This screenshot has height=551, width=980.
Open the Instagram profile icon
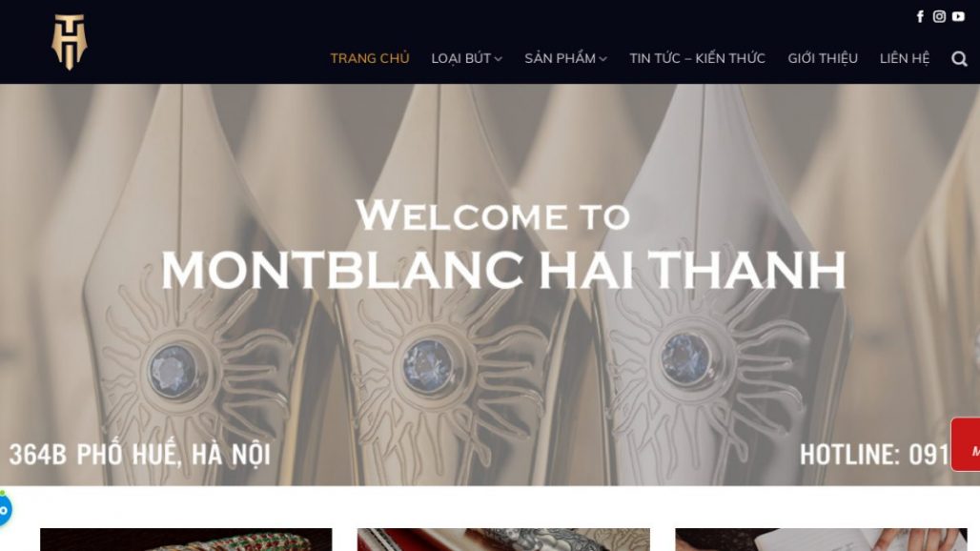point(939,17)
